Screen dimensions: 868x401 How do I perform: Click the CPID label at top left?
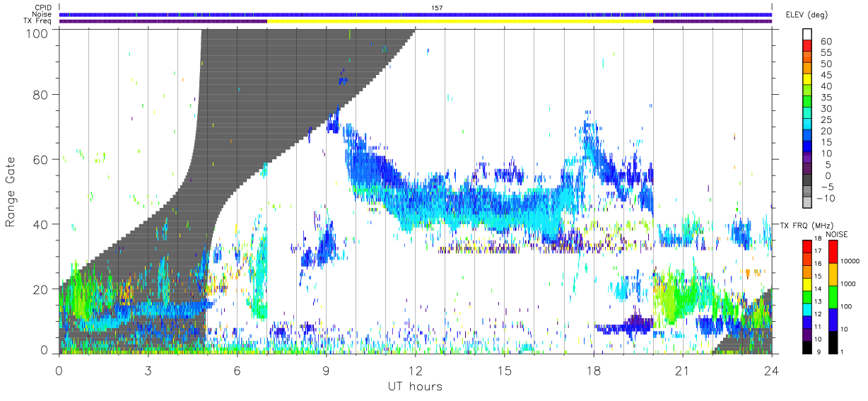(x=42, y=8)
